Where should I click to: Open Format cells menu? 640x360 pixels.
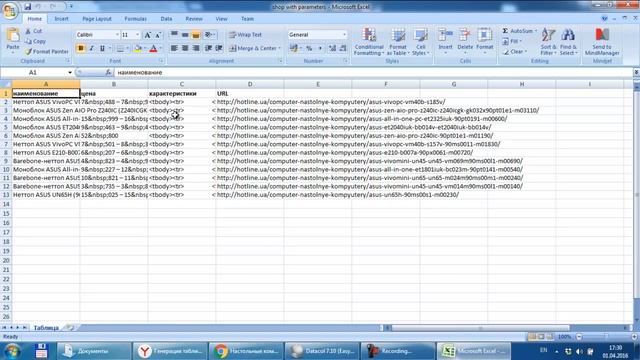click(484, 42)
